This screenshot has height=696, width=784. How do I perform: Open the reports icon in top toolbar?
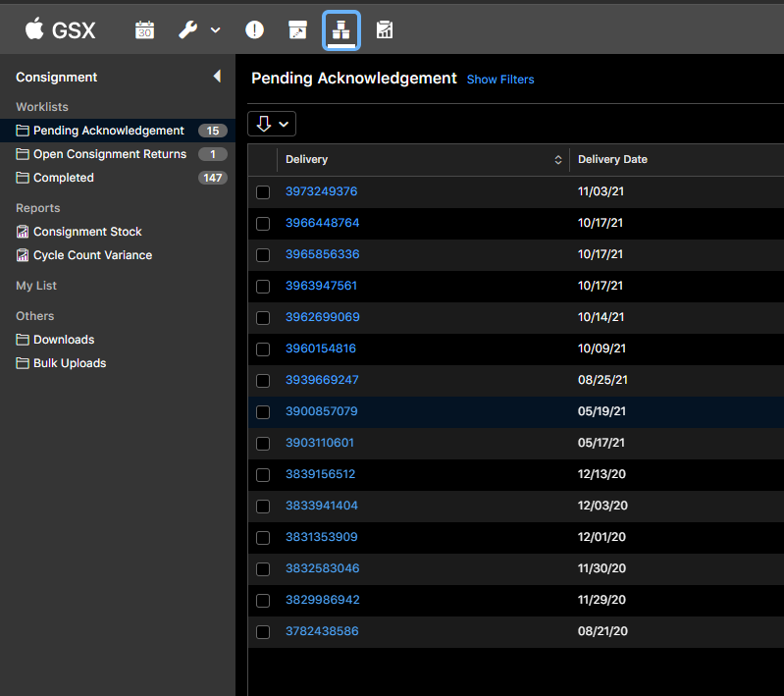click(385, 30)
